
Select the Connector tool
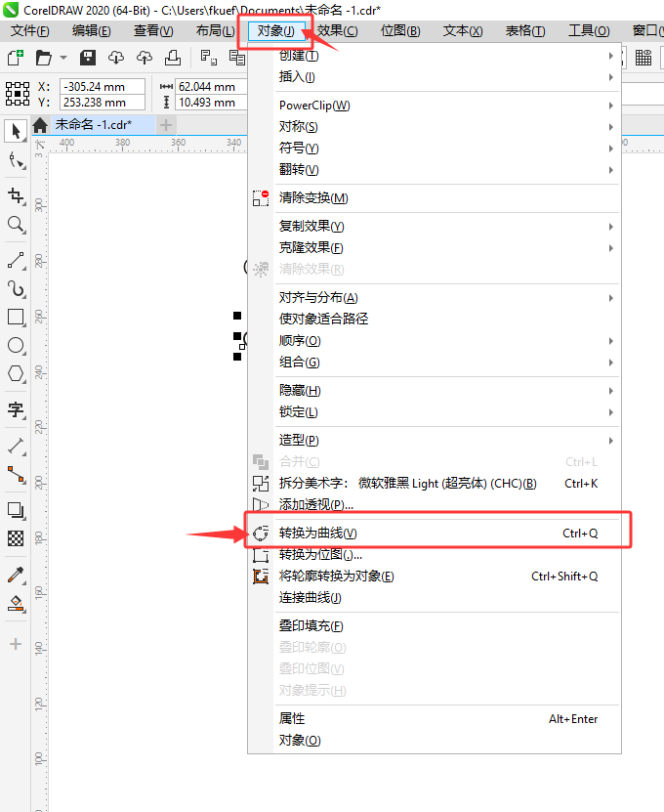pyautogui.click(x=16, y=474)
